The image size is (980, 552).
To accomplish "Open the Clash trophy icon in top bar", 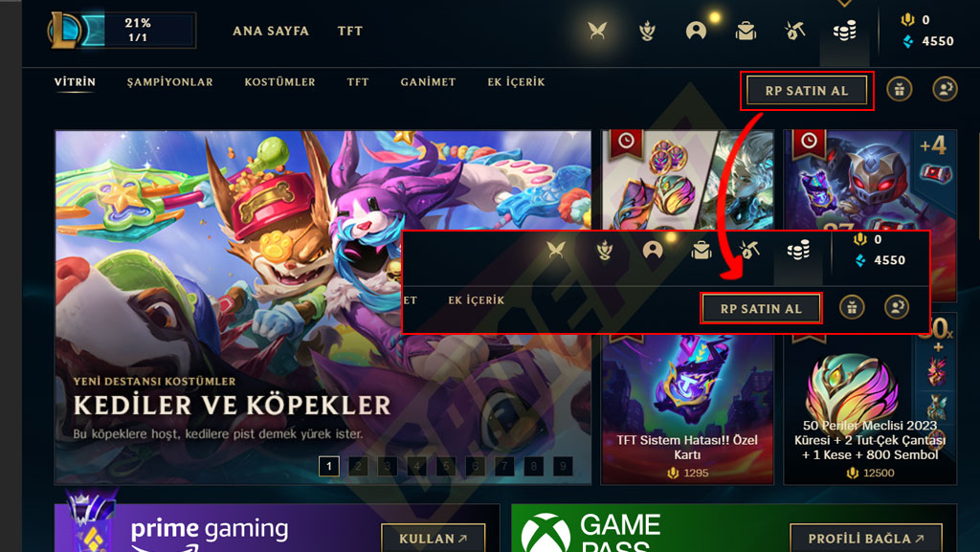I will tap(648, 31).
